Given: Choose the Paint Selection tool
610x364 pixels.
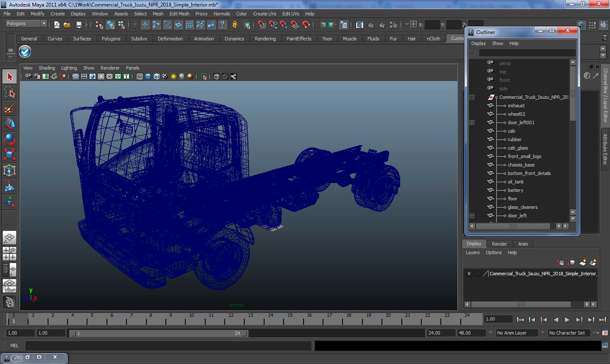Looking at the screenshot, I should tap(9, 108).
